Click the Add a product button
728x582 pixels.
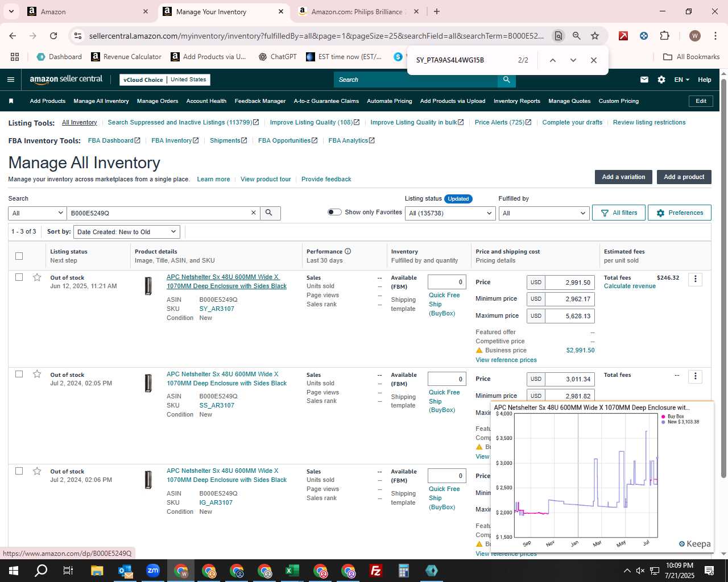684,177
